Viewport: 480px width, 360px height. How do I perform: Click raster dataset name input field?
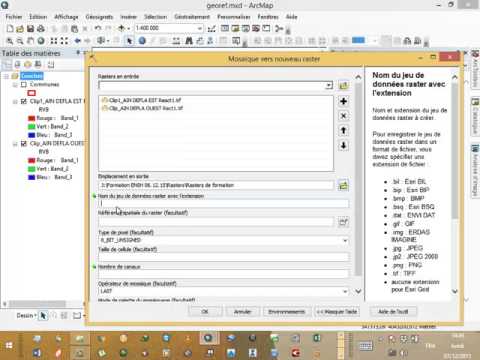(x=223, y=203)
